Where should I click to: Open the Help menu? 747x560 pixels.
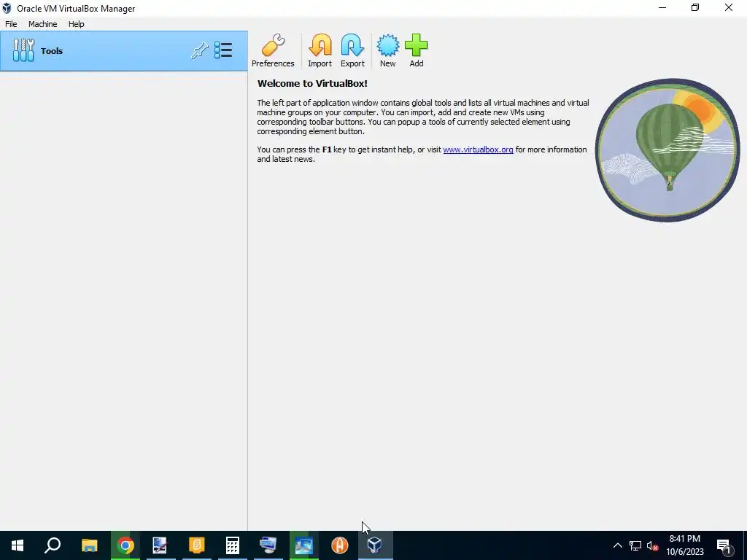click(x=76, y=24)
